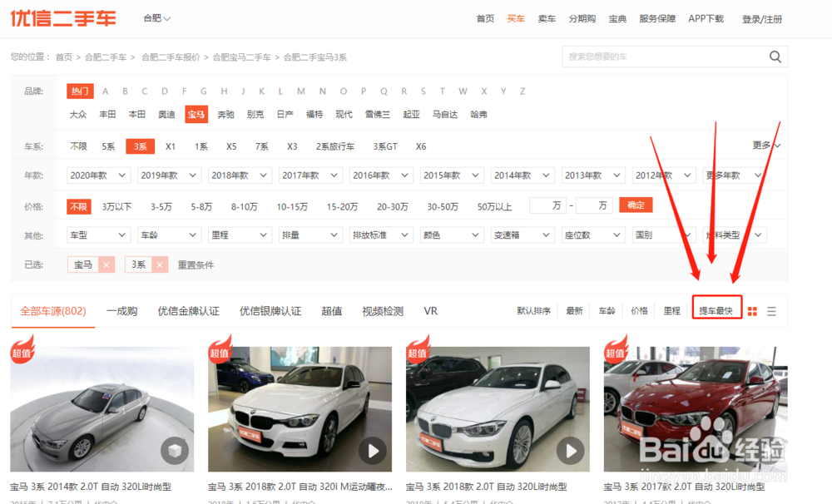Image resolution: width=832 pixels, height=504 pixels.
Task: Open the 里程 filter dropdown
Action: coord(240,235)
